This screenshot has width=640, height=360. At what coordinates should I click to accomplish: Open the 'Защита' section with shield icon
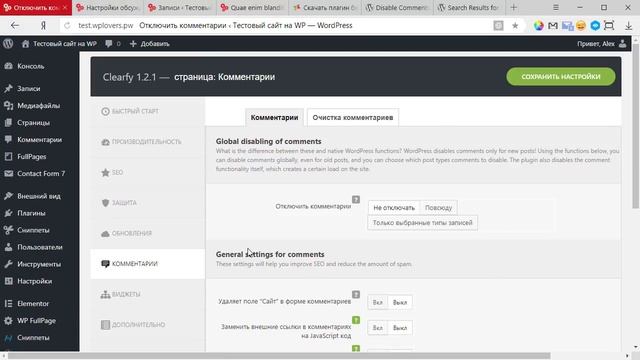(148, 203)
